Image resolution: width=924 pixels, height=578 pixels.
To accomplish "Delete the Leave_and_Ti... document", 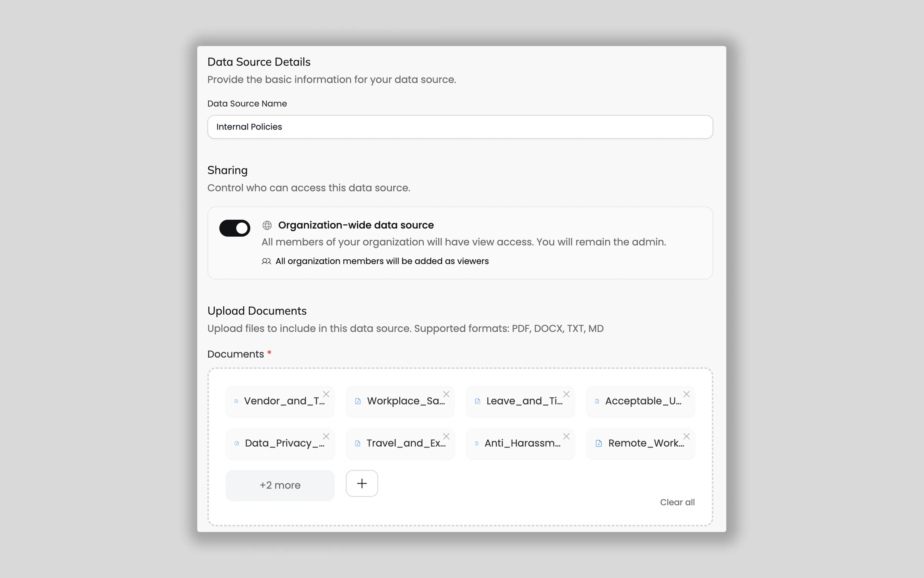I will click(x=566, y=394).
